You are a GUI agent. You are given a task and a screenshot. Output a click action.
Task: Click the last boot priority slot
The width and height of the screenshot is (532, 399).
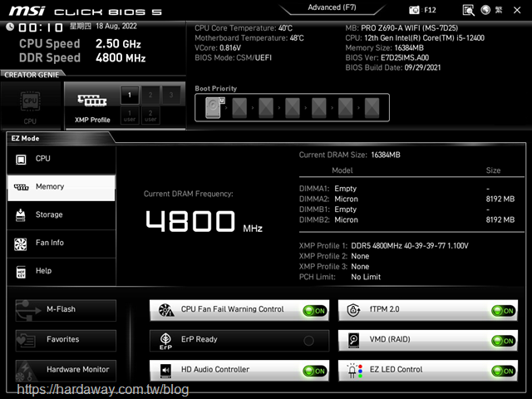click(372, 107)
